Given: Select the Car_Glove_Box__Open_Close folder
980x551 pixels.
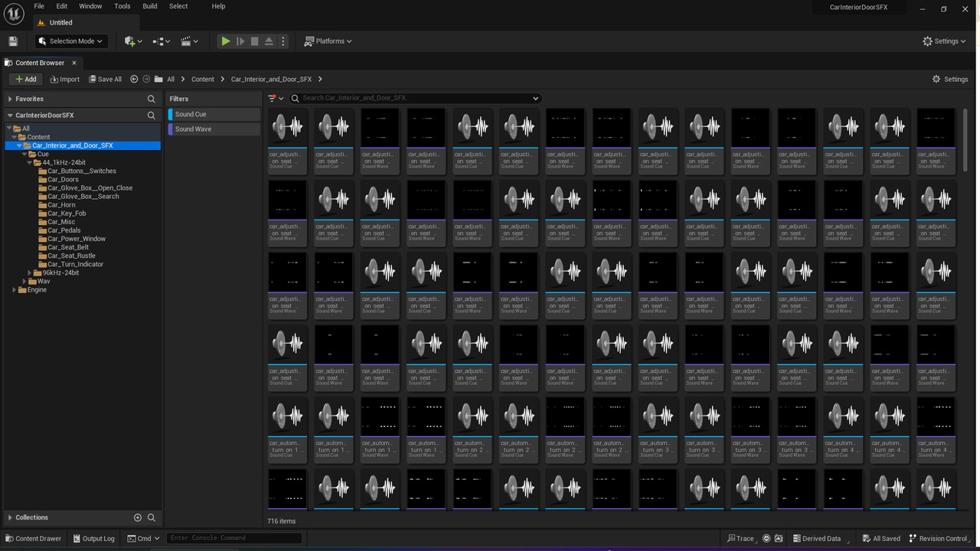Looking at the screenshot, I should tap(90, 187).
